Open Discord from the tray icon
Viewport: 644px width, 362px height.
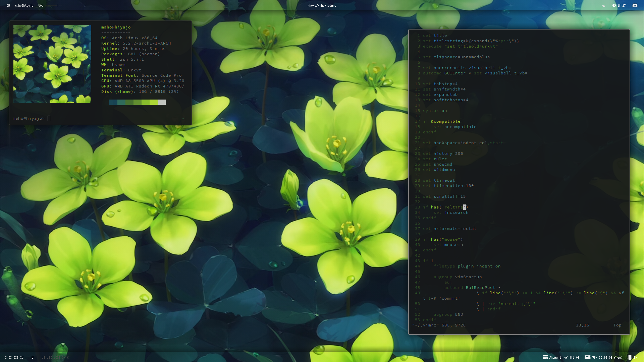tap(635, 5)
